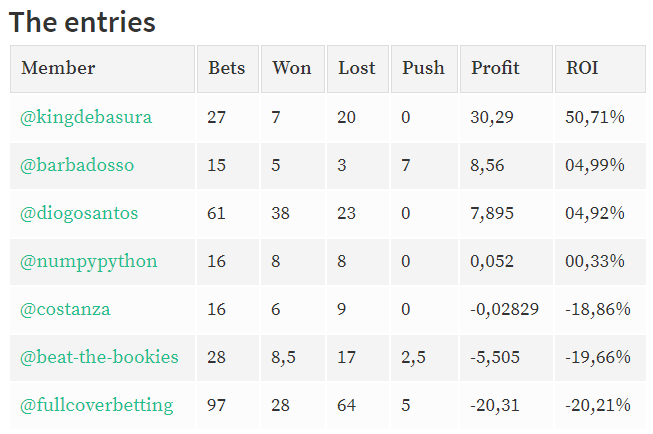Visit the @diogosantos profile link
Image resolution: width=653 pixels, height=434 pixels.
(79, 214)
